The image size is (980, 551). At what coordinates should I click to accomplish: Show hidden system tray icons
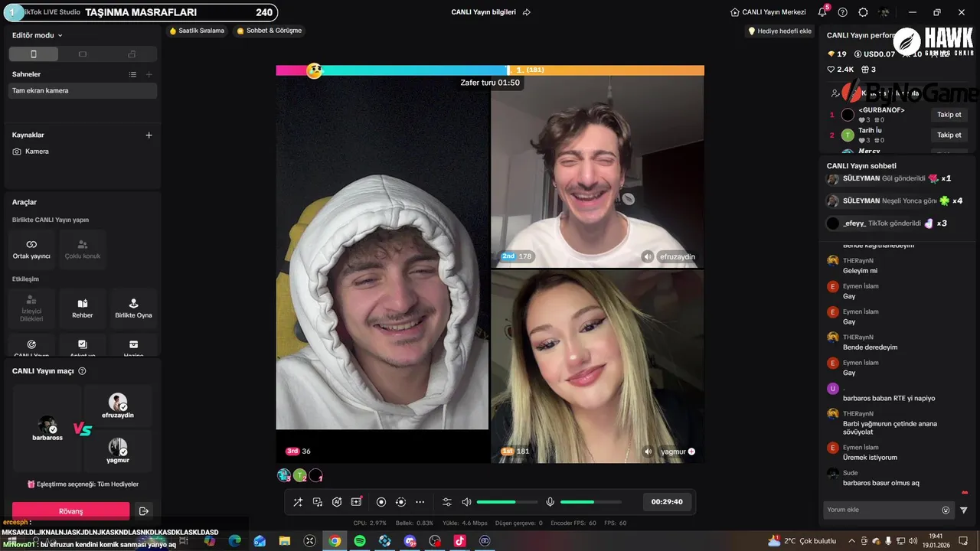point(851,540)
